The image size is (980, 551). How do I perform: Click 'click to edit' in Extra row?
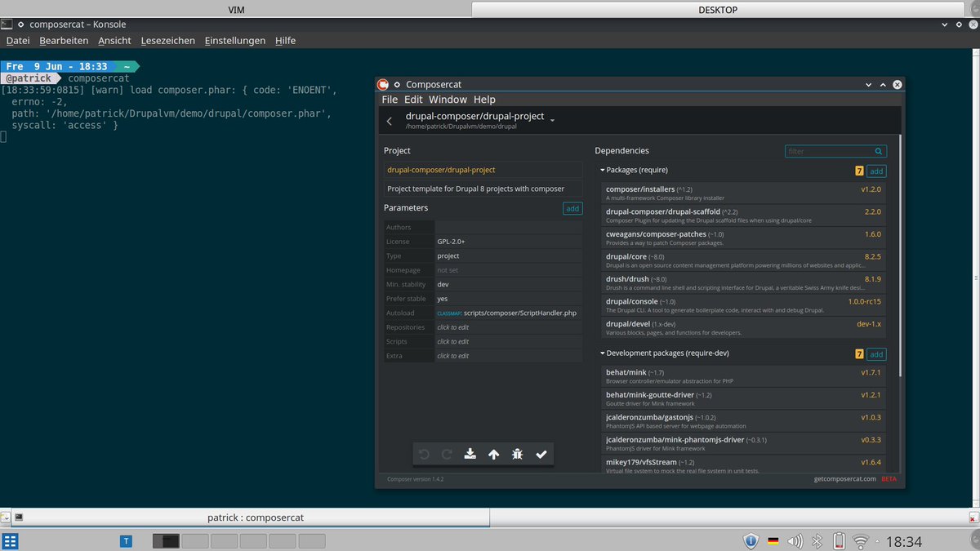pyautogui.click(x=453, y=356)
